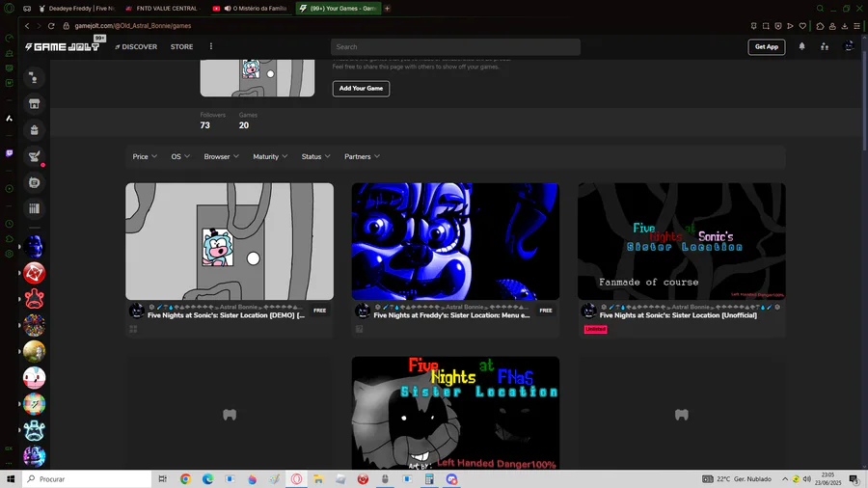Viewport: 868px width, 488px height.
Task: Expand the Browser filter dropdown
Action: coord(222,156)
